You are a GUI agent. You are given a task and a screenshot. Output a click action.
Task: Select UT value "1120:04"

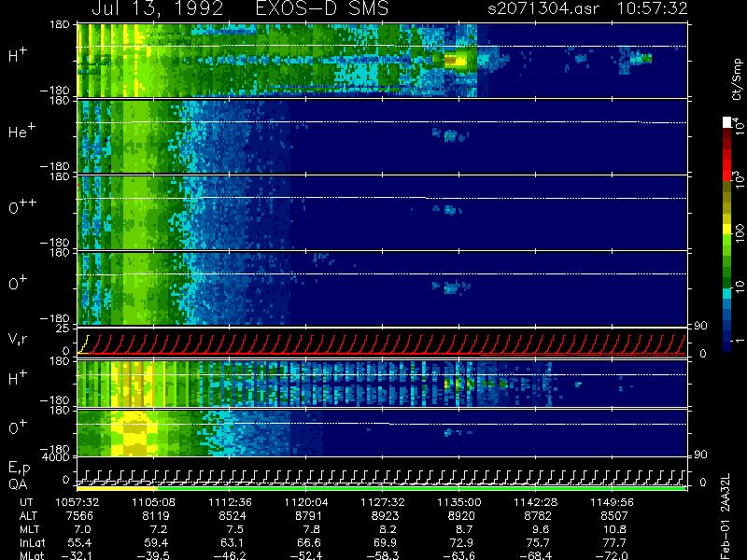(x=306, y=502)
